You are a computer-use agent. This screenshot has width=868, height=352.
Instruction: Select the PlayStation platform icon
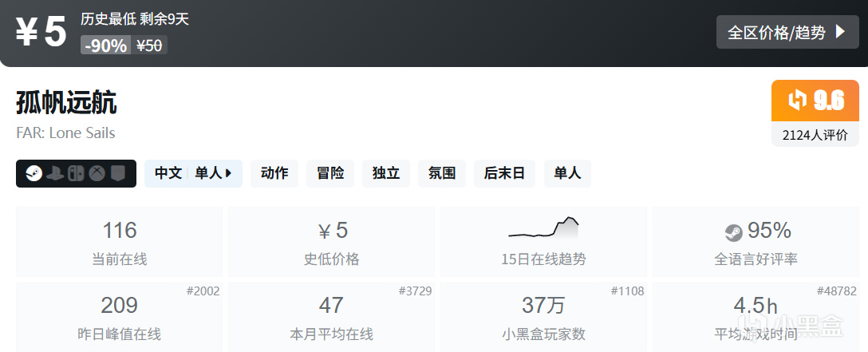pyautogui.click(x=55, y=174)
